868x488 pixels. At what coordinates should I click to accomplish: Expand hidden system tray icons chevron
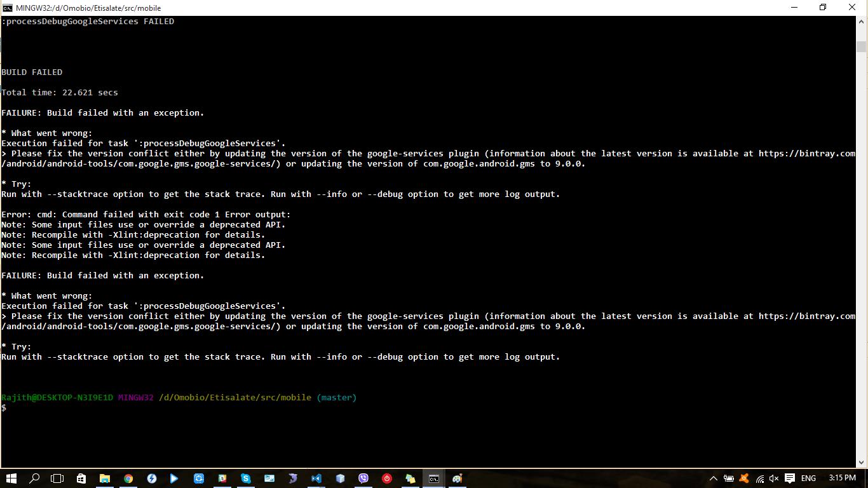(714, 478)
